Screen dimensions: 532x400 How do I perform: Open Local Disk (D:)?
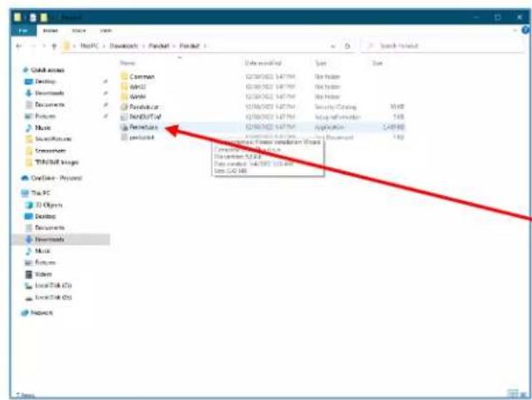point(48,297)
